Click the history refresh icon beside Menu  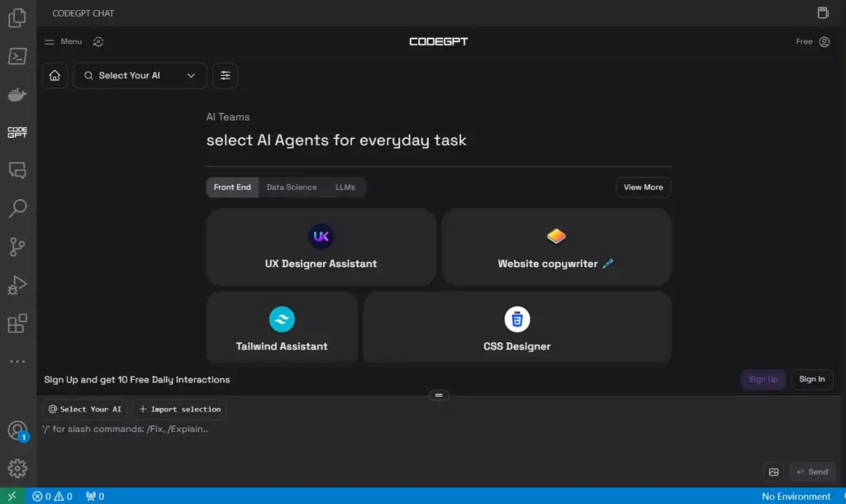click(98, 41)
